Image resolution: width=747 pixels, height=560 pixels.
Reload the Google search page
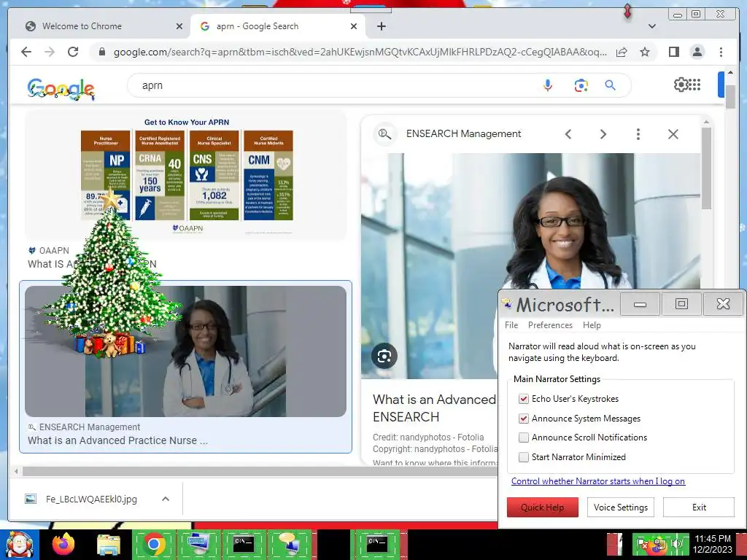coord(73,52)
